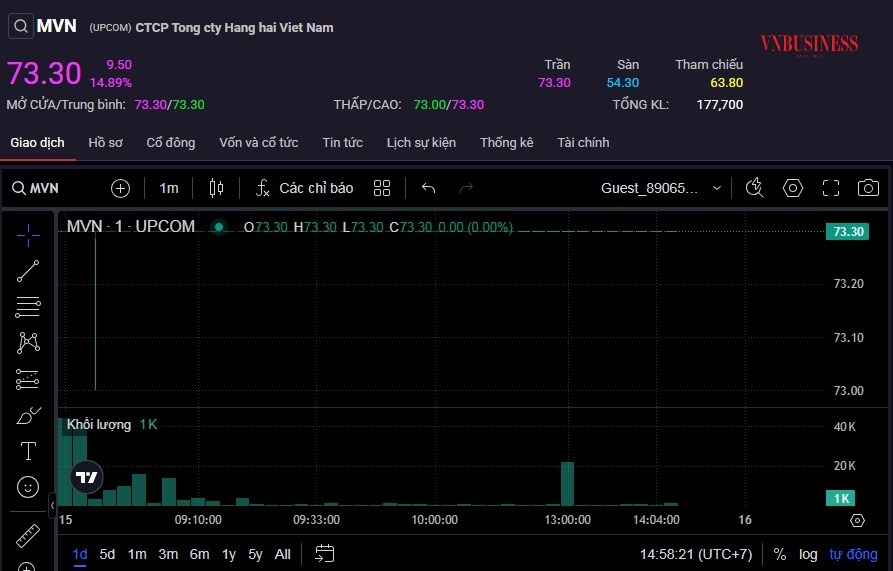
Task: Select the crosshair cursor tool
Action: pyautogui.click(x=28, y=235)
